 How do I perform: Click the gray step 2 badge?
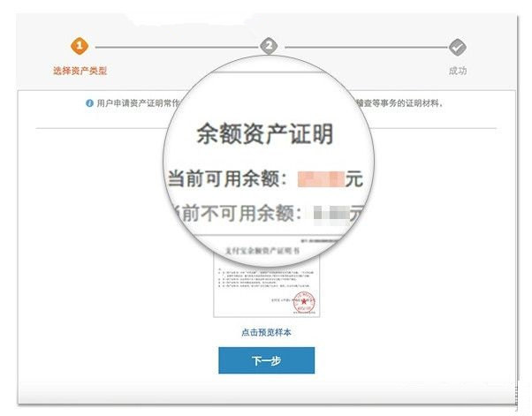coord(269,46)
